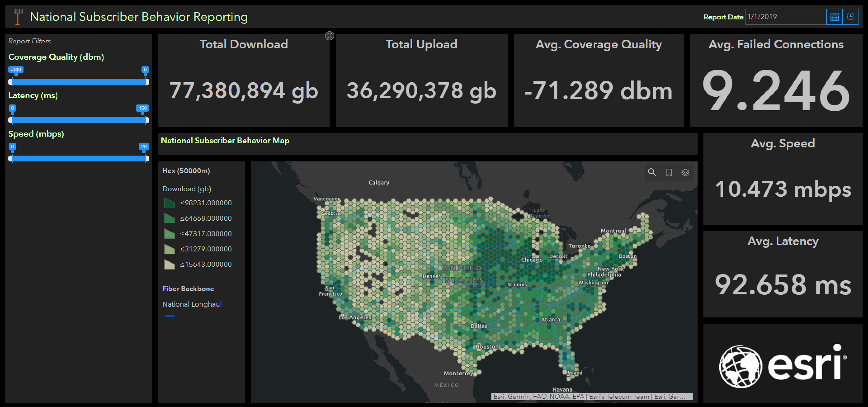Click the Avg. Latency indicator card
Image resolution: width=868 pixels, height=407 pixels.
(x=782, y=274)
